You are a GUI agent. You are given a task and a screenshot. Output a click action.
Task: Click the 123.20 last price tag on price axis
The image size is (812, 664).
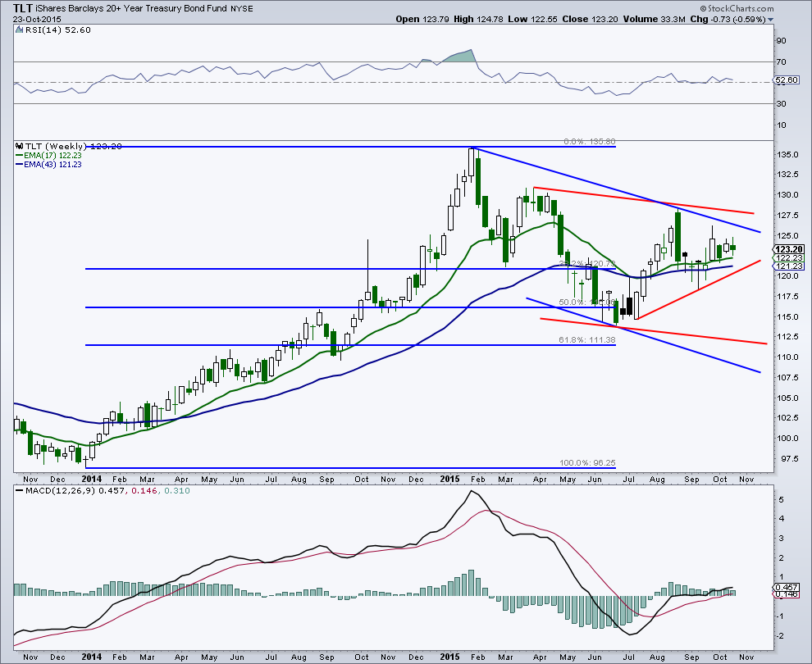point(790,249)
